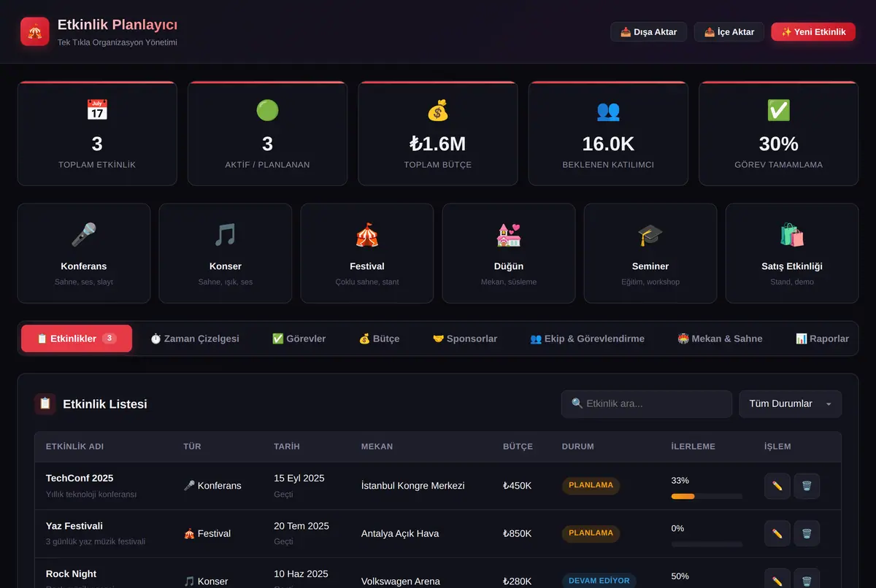Screen dimensions: 876x588
Task: Click the Yaz Festivali progress bar
Action: pyautogui.click(x=707, y=544)
